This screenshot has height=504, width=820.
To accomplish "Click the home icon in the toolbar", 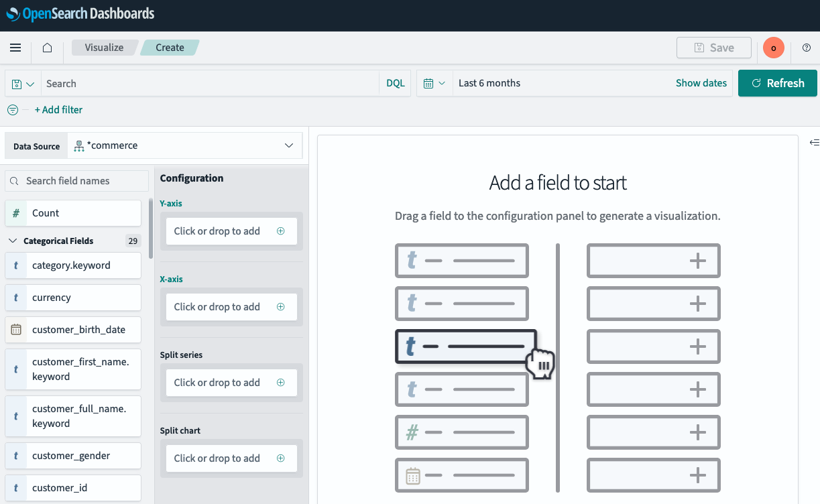I will coord(47,48).
